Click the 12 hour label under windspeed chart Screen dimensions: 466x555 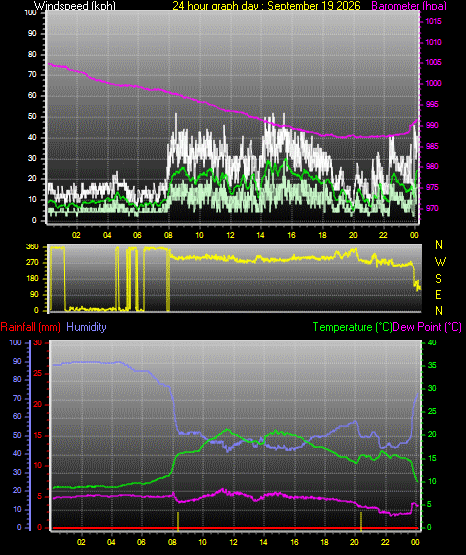point(230,235)
